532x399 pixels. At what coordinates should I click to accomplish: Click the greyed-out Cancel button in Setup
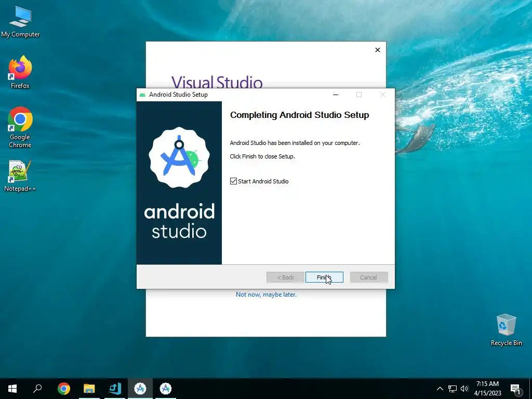(369, 277)
